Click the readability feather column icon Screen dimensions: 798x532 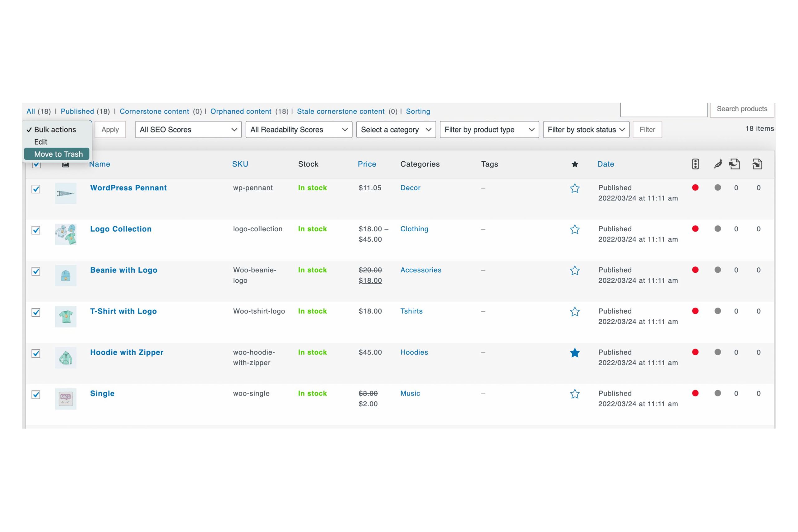718,164
